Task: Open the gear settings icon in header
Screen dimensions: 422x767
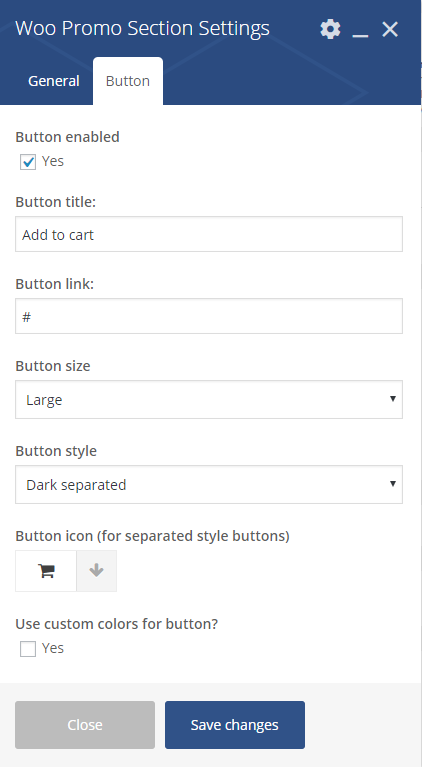Action: [330, 29]
